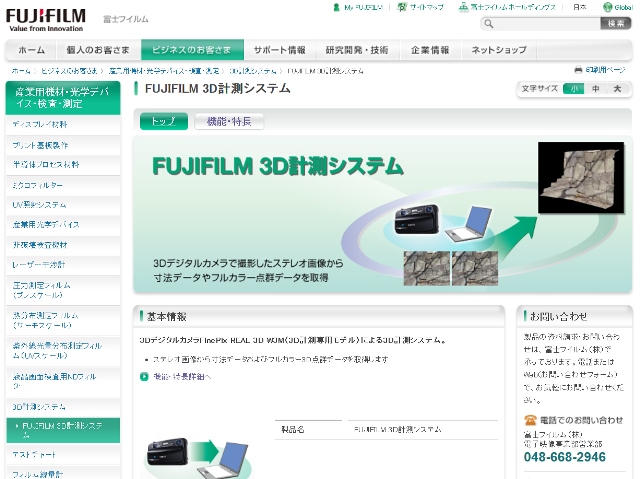Open 3D計測システム sidebar item
Viewport: 640px width, 479px height.
coord(63,407)
